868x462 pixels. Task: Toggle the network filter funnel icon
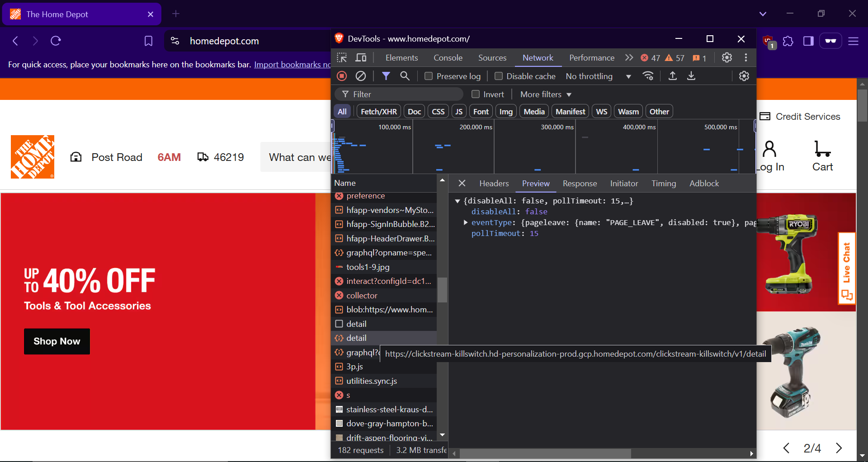pos(386,76)
